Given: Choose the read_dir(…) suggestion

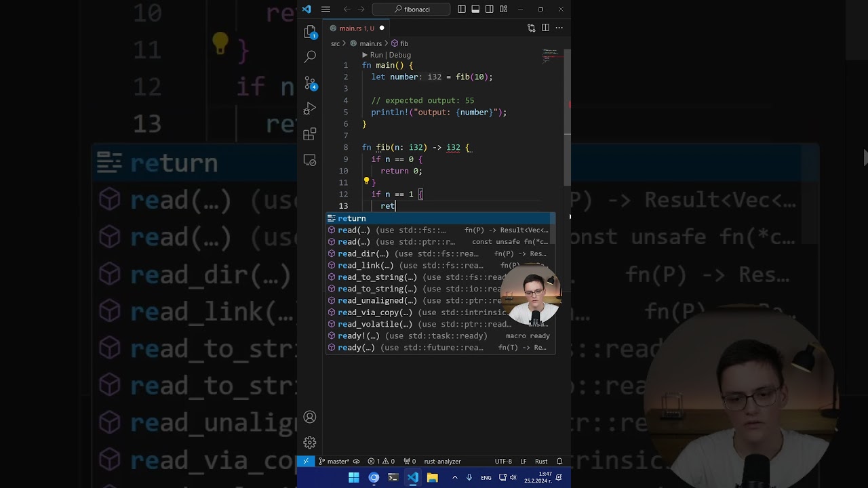Looking at the screenshot, I should [x=438, y=253].
